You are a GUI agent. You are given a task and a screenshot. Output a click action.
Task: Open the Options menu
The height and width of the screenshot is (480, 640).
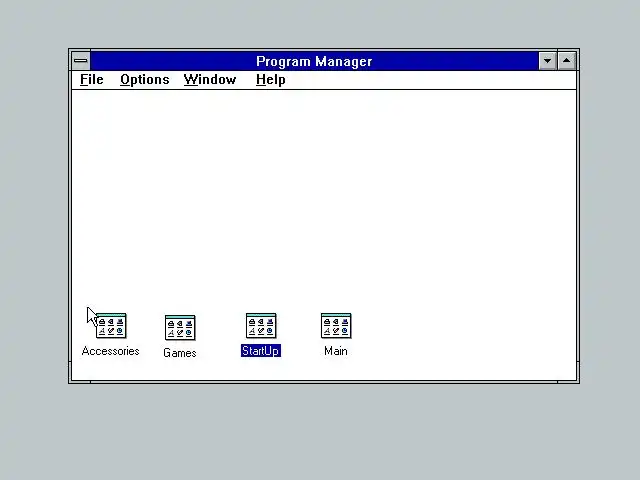[x=144, y=80]
